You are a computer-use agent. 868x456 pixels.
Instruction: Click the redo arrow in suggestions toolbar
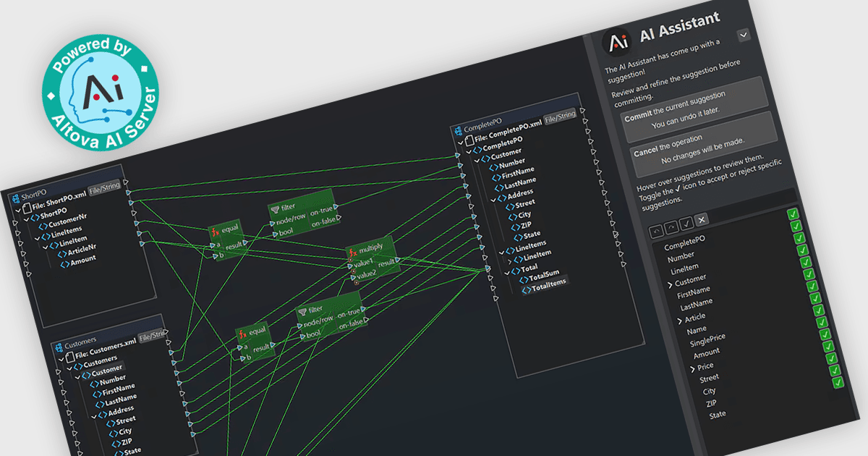click(671, 227)
